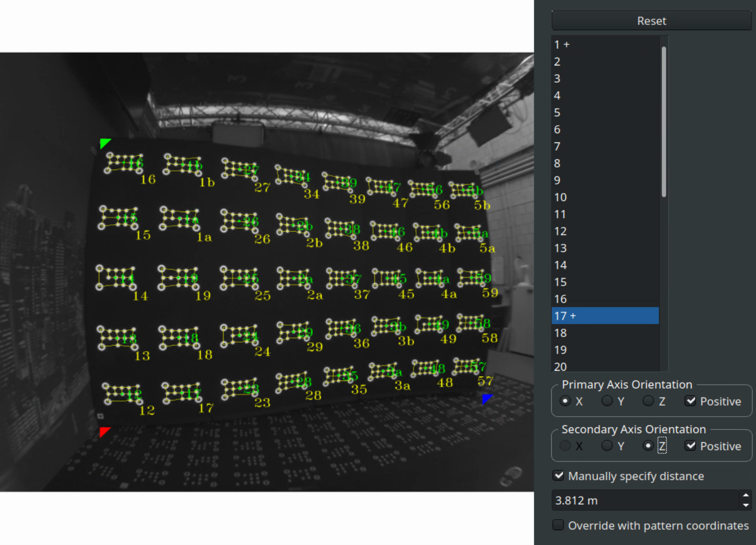Select item 1 + in the list
Image resolution: width=756 pixels, height=545 pixels.
605,45
